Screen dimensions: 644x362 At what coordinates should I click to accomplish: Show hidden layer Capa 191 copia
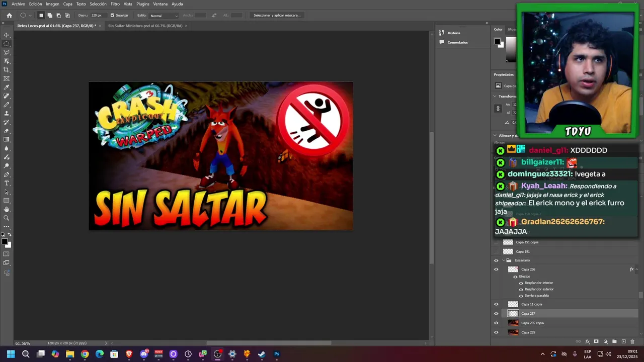coord(496,242)
